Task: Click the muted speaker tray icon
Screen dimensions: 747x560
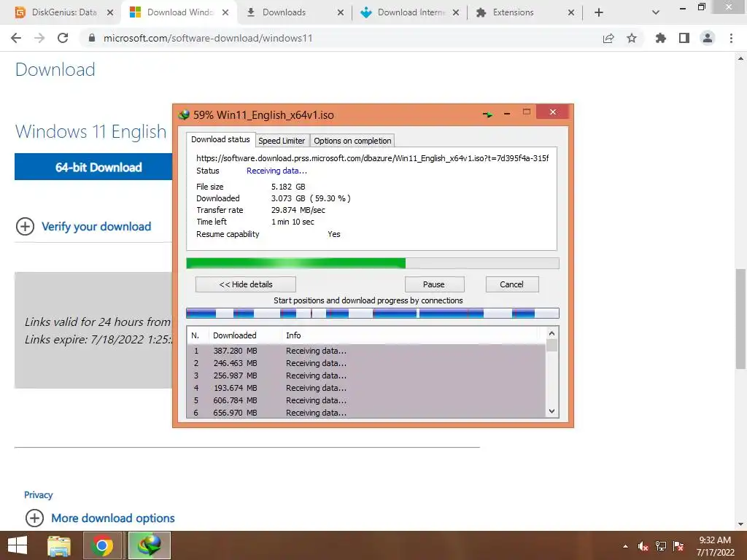Action: (643, 546)
